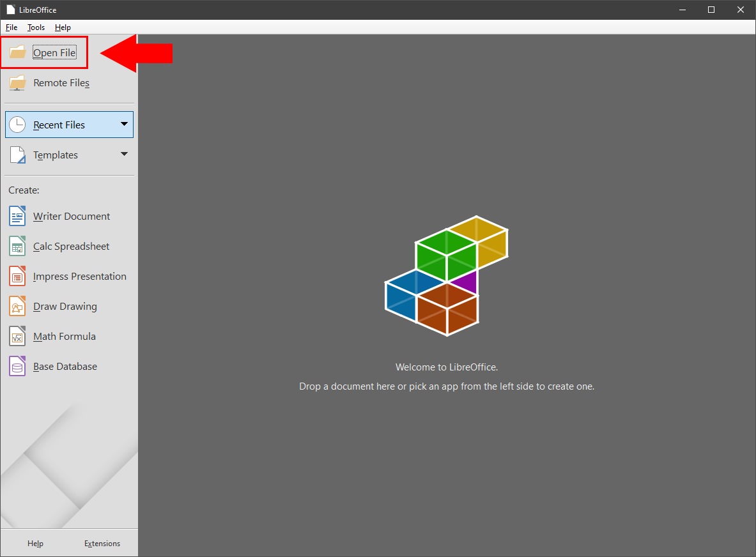756x557 pixels.
Task: Click the Draw Drawing icon
Action: 17,306
